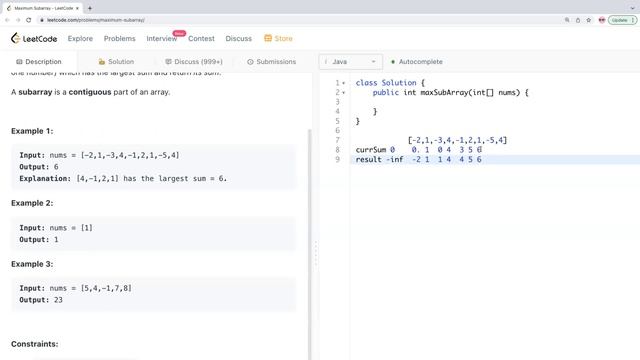Screen dimensions: 640x360
Task: Click the LeetCode logo
Action: coord(34,38)
